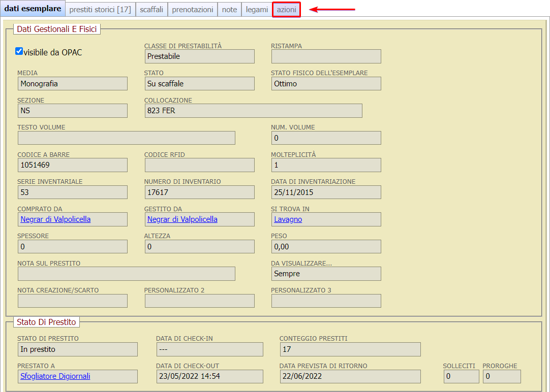This screenshot has height=392, width=550.
Task: Follow the 'Negrar di Valpolicella' link under Comprato Da
Action: point(55,219)
